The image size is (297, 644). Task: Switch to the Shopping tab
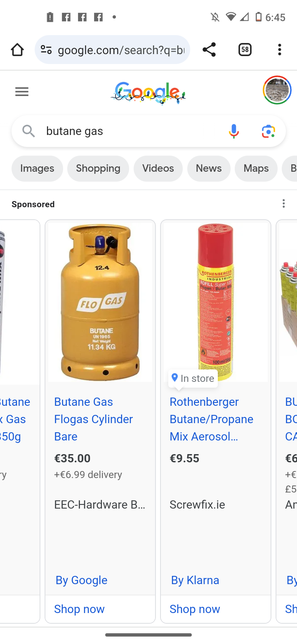pos(98,168)
